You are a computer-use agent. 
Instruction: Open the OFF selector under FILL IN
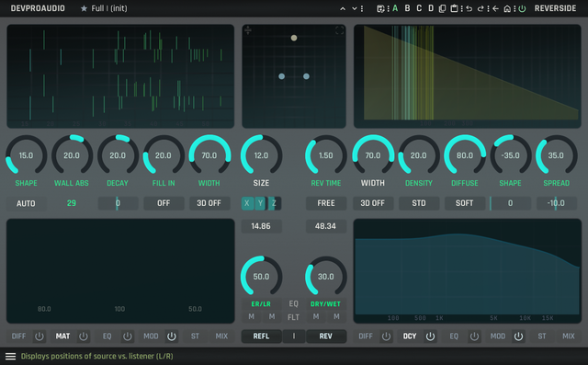(164, 203)
